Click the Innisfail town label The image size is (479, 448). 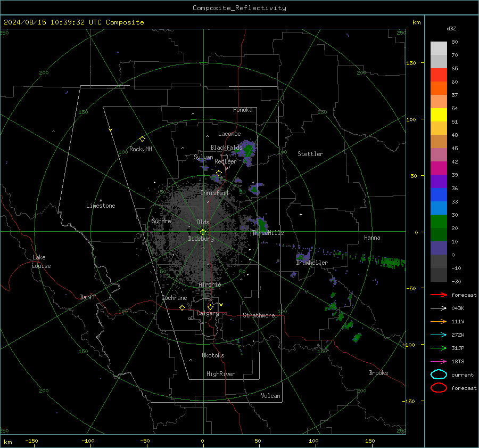point(214,193)
